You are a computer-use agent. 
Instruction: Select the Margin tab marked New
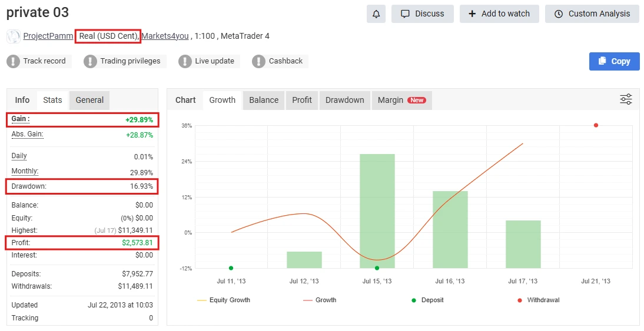401,100
